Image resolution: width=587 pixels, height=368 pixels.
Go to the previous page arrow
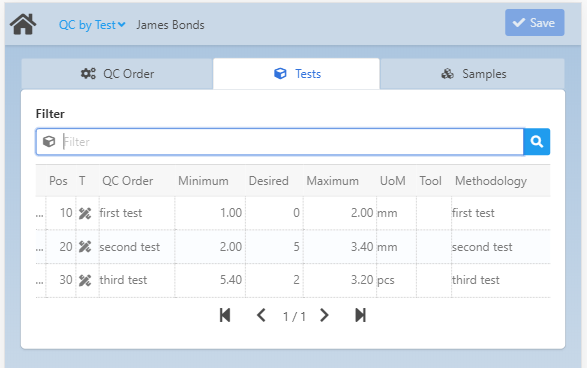(x=261, y=315)
